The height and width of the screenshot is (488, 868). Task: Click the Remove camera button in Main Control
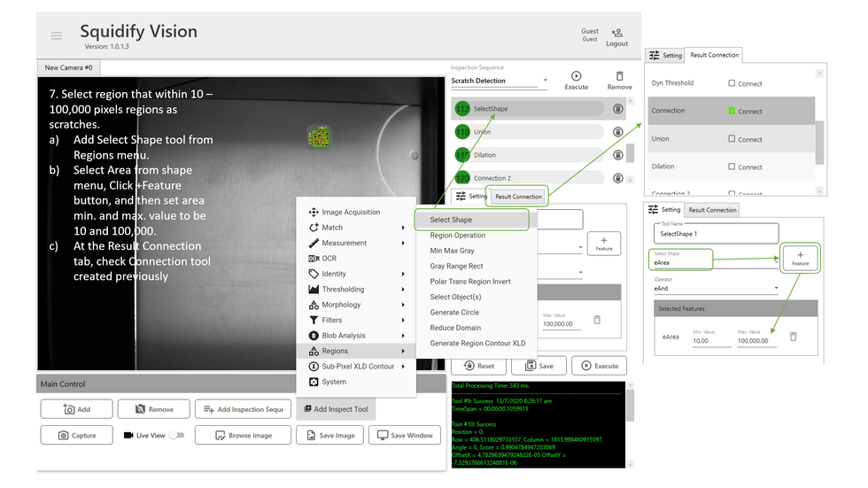[x=154, y=409]
